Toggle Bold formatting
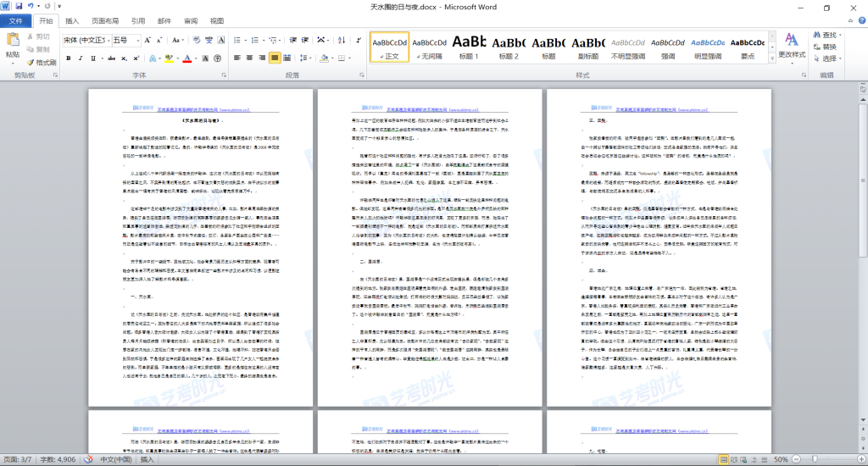The height and width of the screenshot is (466, 868). coord(69,58)
